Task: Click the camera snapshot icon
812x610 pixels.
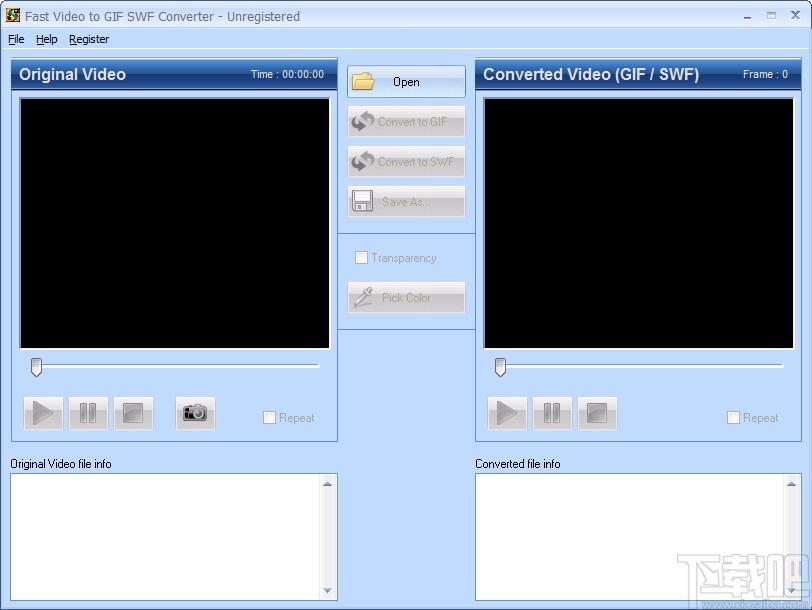Action: click(x=195, y=413)
